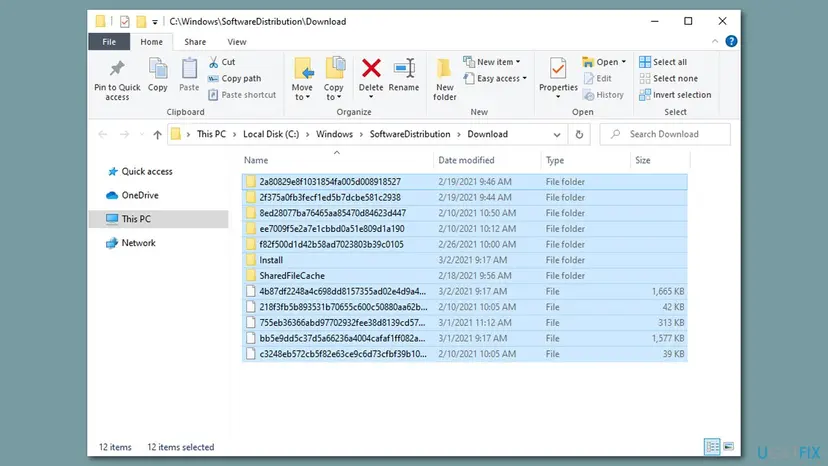Click Copy path in Clipboard group
This screenshot has height=466, width=828.
pyautogui.click(x=234, y=78)
